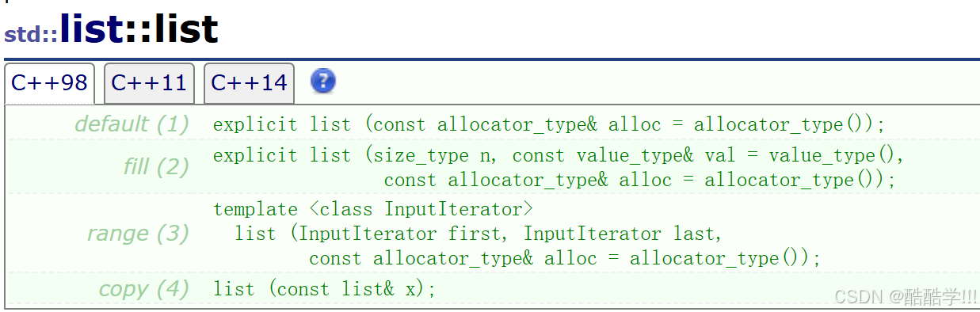Screen dimensions: 980x312
Task: Click the list (const list& x) signature
Action: point(325,289)
